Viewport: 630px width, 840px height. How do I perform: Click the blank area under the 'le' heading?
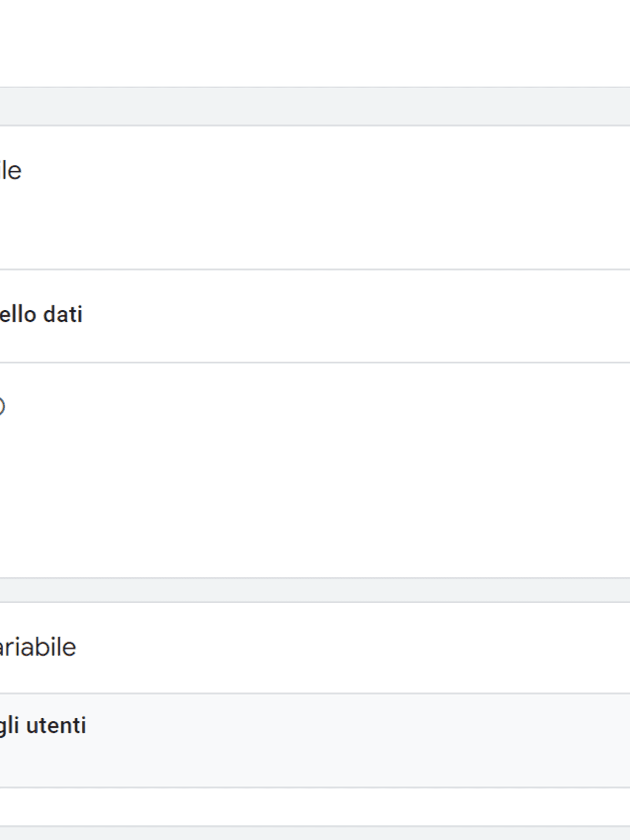[157, 226]
